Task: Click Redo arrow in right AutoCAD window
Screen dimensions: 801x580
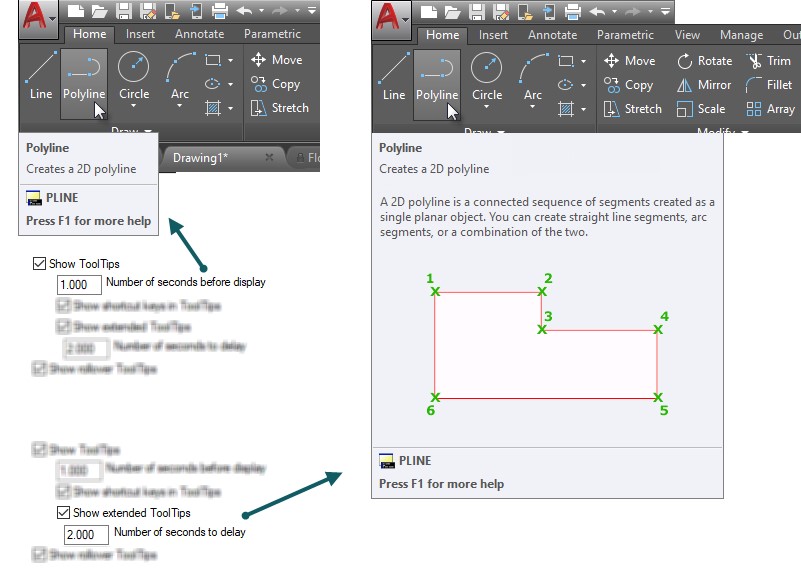Action: click(x=633, y=11)
